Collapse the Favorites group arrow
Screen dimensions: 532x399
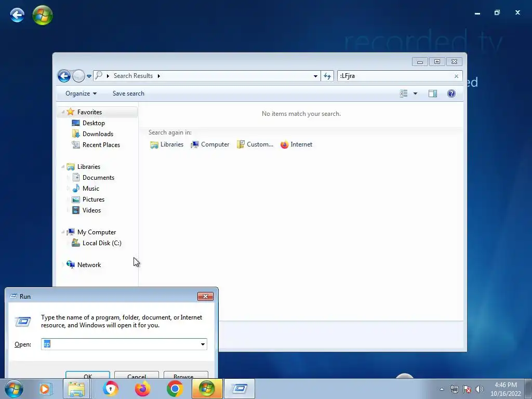pos(63,112)
